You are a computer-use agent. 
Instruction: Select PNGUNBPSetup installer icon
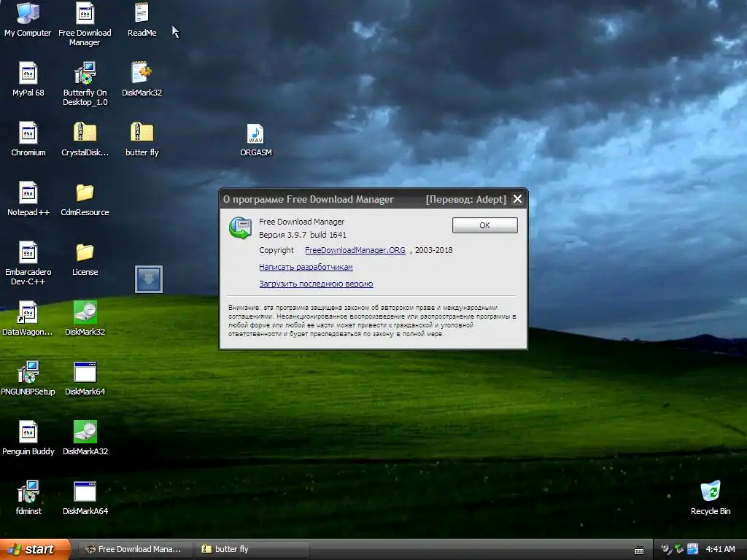pyautogui.click(x=28, y=379)
